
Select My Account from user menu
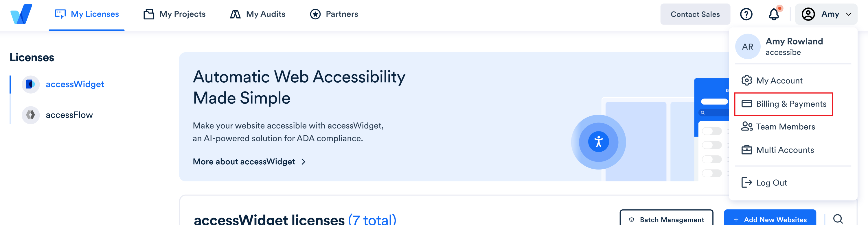tap(779, 81)
